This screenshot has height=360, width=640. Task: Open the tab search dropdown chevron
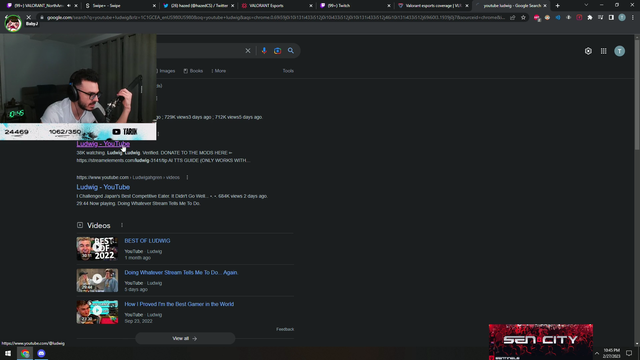click(586, 5)
